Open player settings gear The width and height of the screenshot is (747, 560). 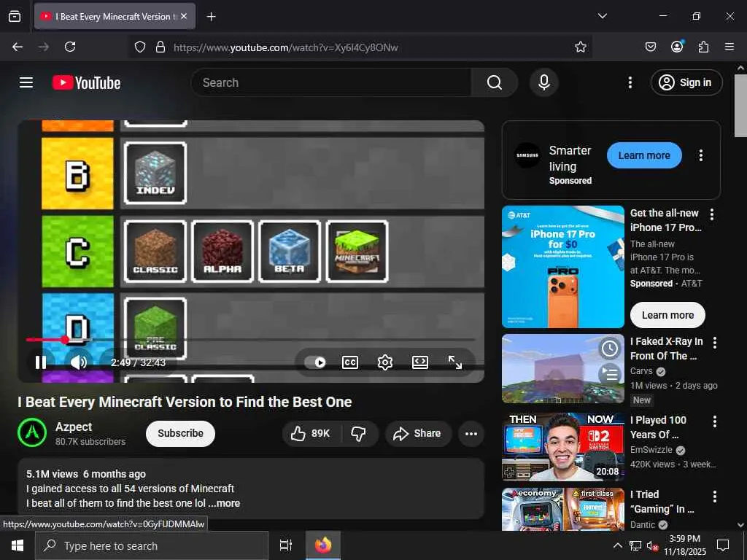tap(385, 362)
